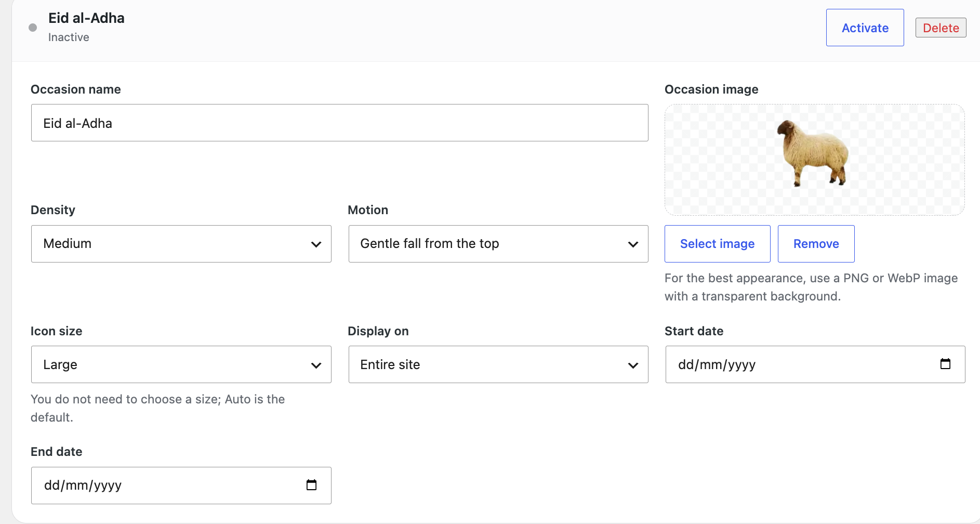Click the Eid al-Adha card heading
Screen dimensions: 980x524
click(x=86, y=18)
